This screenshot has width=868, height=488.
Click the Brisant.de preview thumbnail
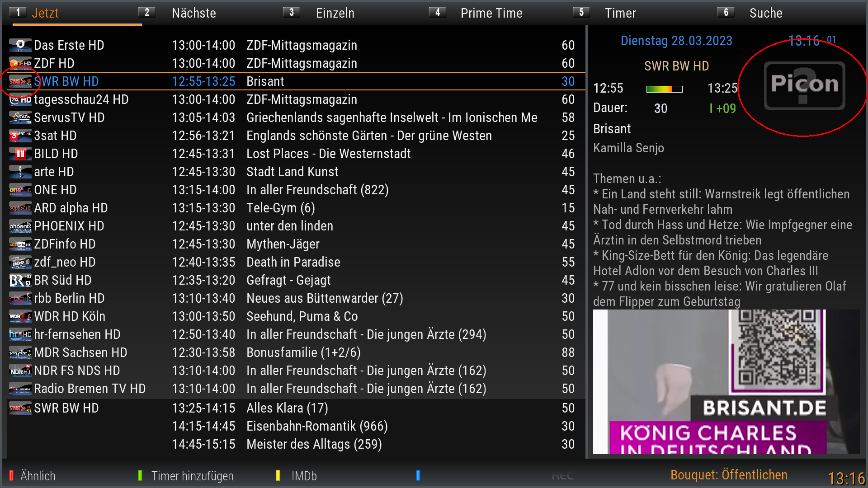pyautogui.click(x=726, y=382)
